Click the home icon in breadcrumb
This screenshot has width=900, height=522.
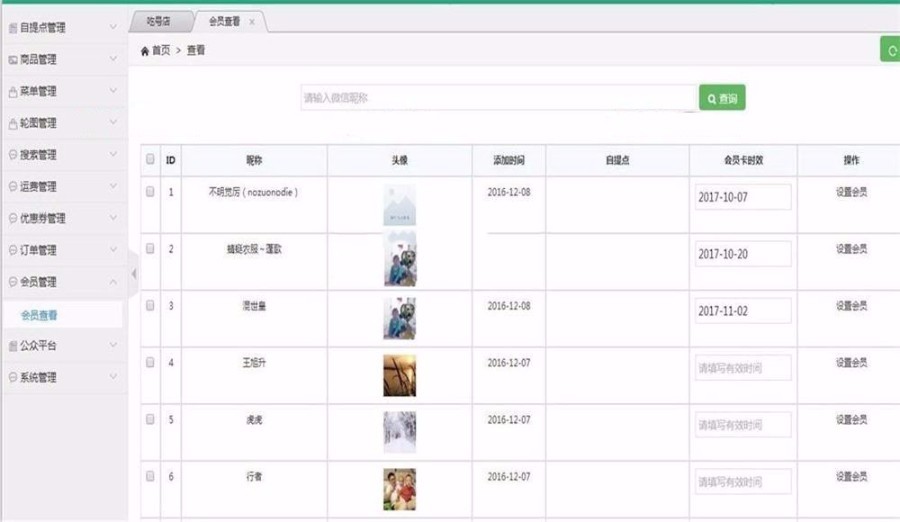[145, 51]
